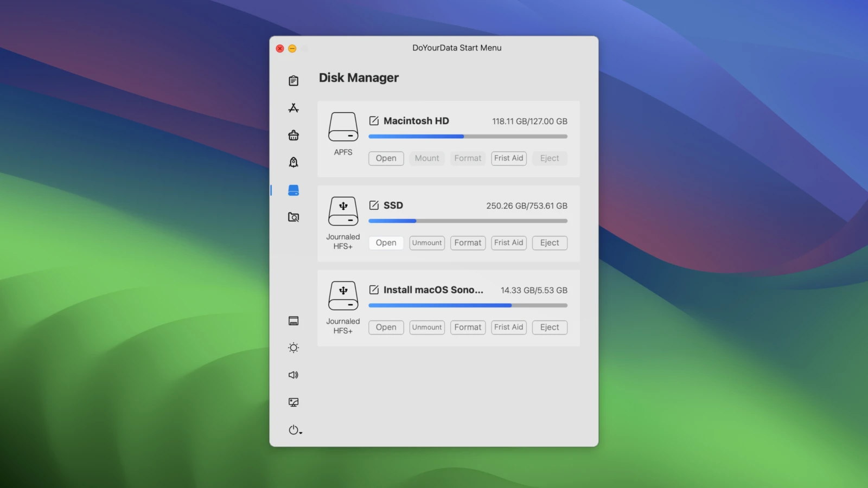Viewport: 868px width, 488px height.
Task: Click edit icon beside Install macOS Sonoma
Action: 374,290
